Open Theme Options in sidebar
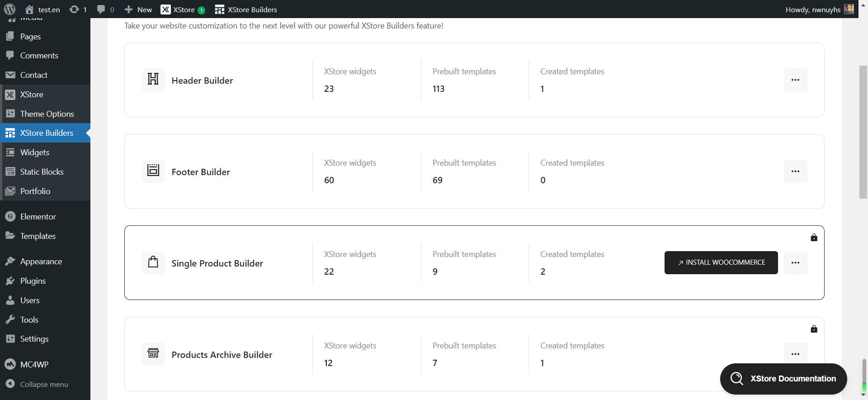 coord(45,114)
